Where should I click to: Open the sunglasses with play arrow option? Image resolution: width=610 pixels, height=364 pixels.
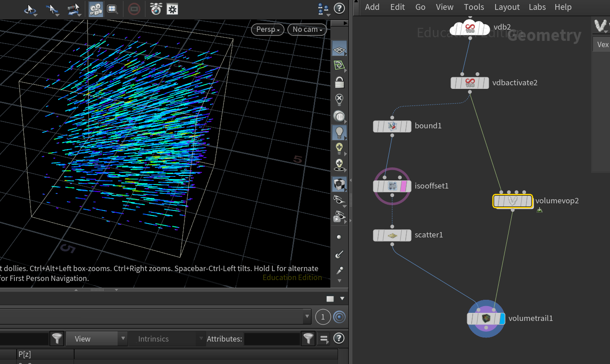click(339, 217)
